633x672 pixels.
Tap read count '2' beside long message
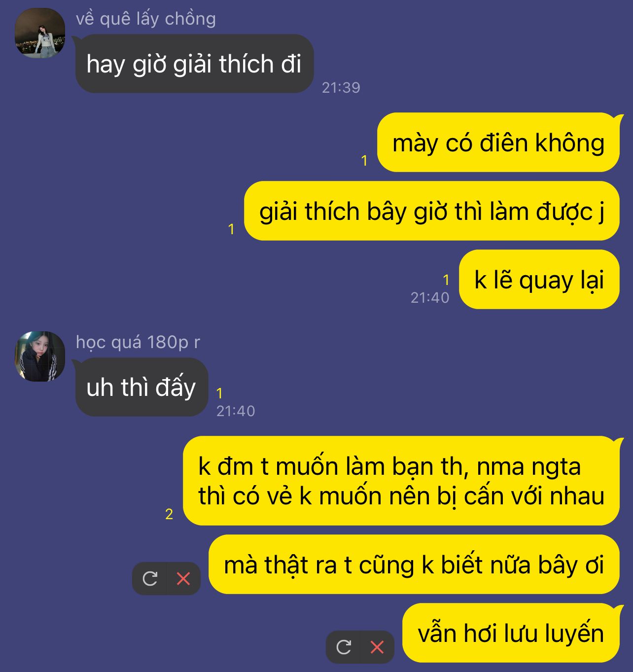point(169,514)
